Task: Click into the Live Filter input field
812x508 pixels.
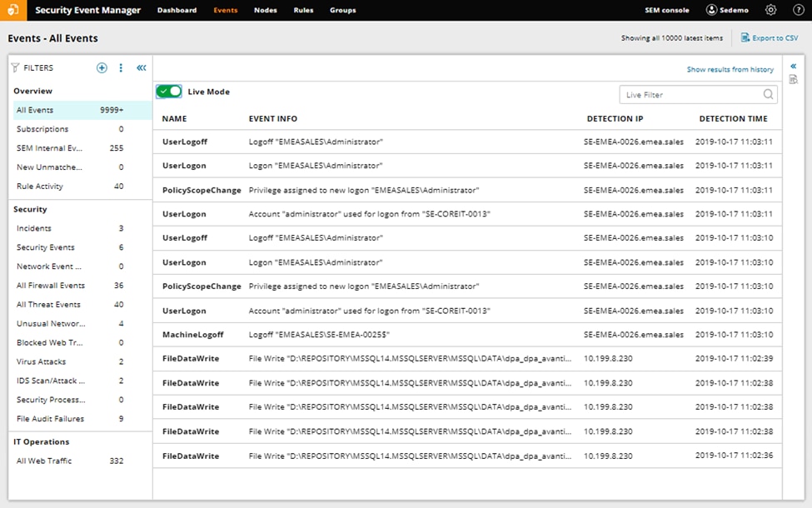Action: click(x=698, y=95)
